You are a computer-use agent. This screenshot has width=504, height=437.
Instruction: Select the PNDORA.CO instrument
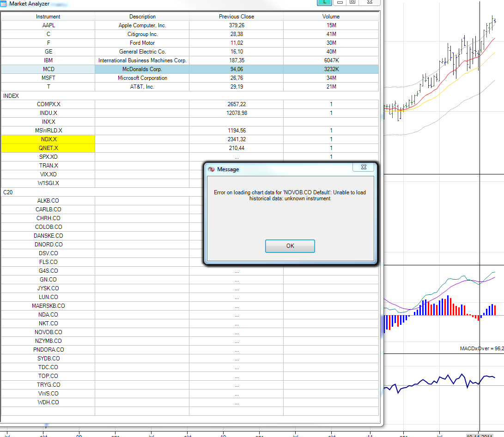[x=48, y=350]
